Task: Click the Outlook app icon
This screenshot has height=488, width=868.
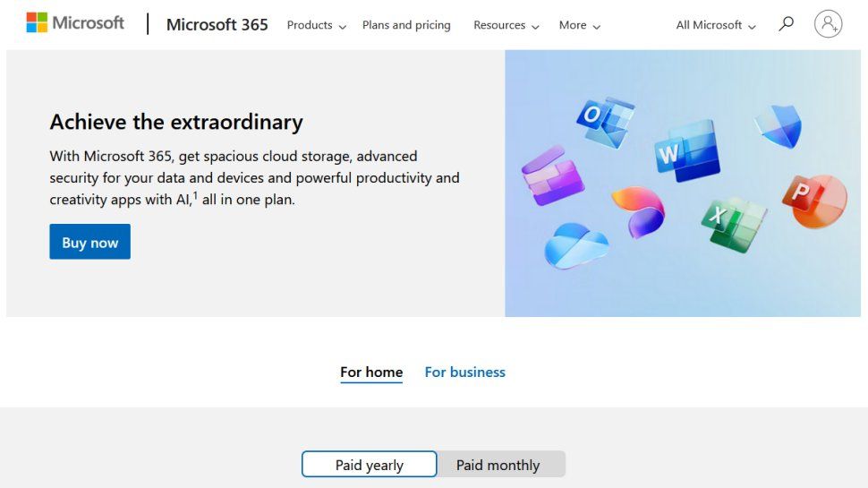Action: tap(604, 121)
